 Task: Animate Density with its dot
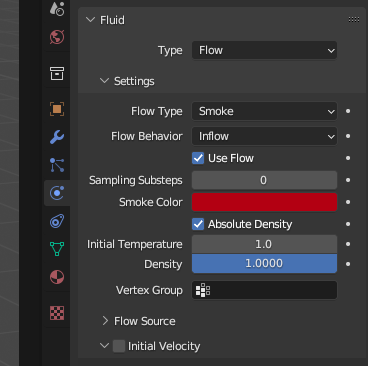pyautogui.click(x=348, y=264)
